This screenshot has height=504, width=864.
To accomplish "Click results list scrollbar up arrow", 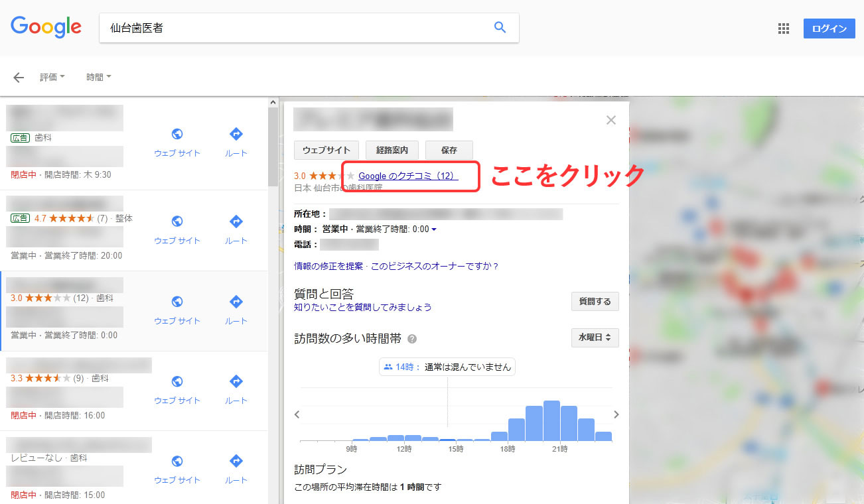I will point(273,101).
